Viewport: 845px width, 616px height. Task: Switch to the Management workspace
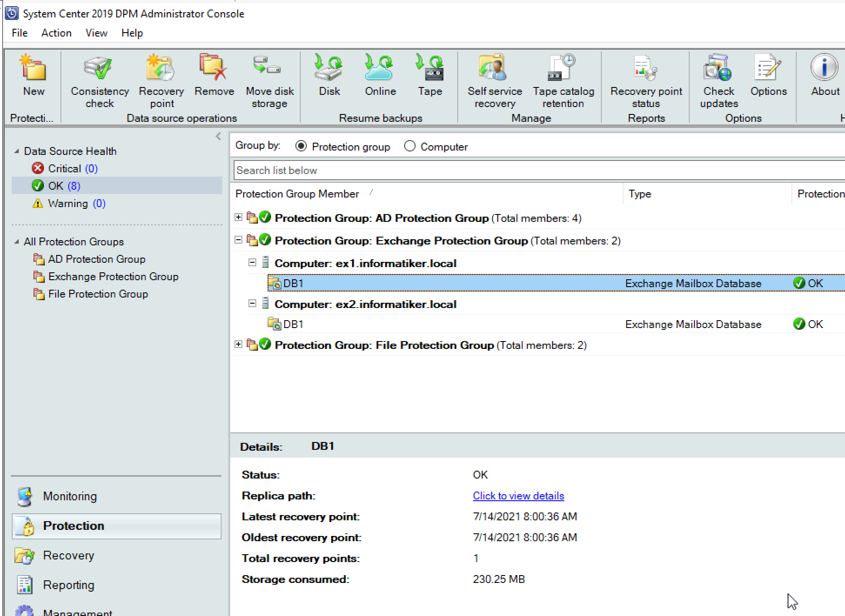77,612
